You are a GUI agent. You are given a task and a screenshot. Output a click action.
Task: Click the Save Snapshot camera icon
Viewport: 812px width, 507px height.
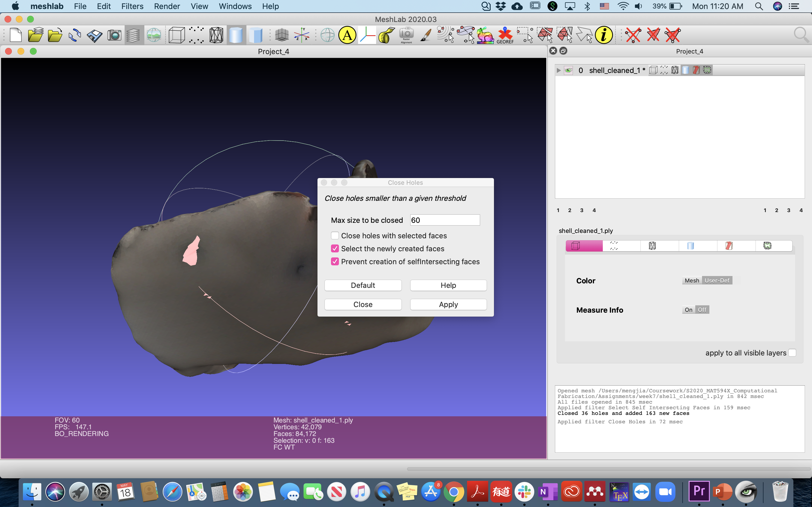114,35
